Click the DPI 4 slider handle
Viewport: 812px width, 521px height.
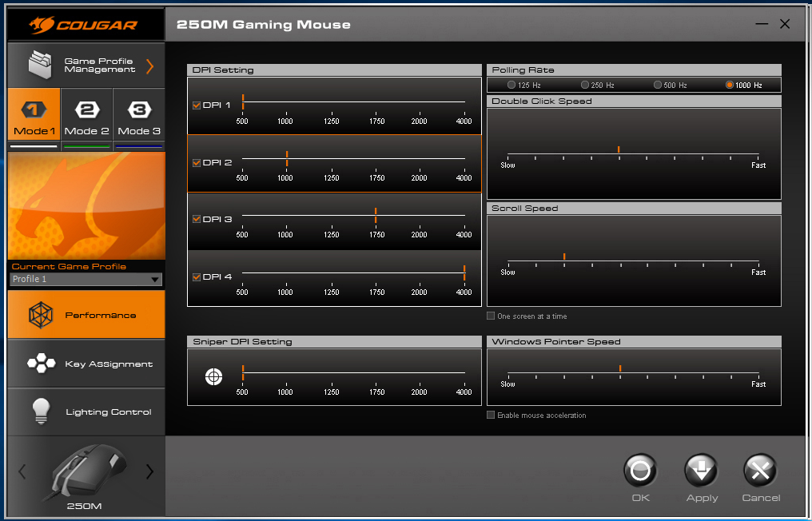pyautogui.click(x=464, y=273)
